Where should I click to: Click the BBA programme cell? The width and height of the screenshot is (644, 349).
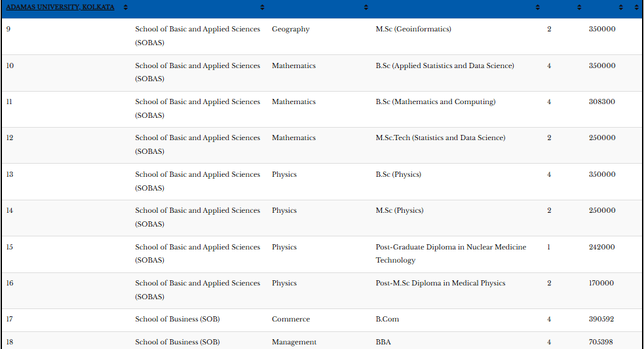[383, 342]
